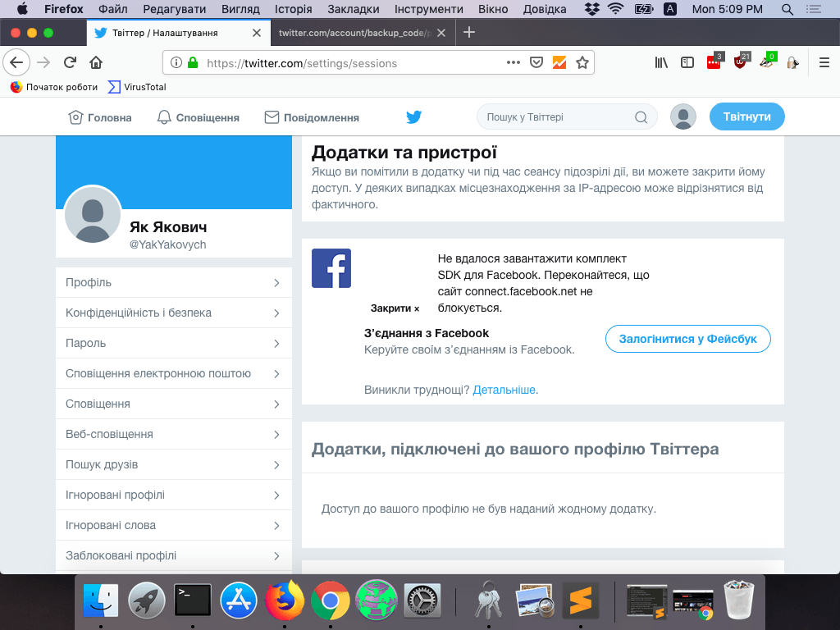Expand the Профіль settings section

click(x=173, y=282)
